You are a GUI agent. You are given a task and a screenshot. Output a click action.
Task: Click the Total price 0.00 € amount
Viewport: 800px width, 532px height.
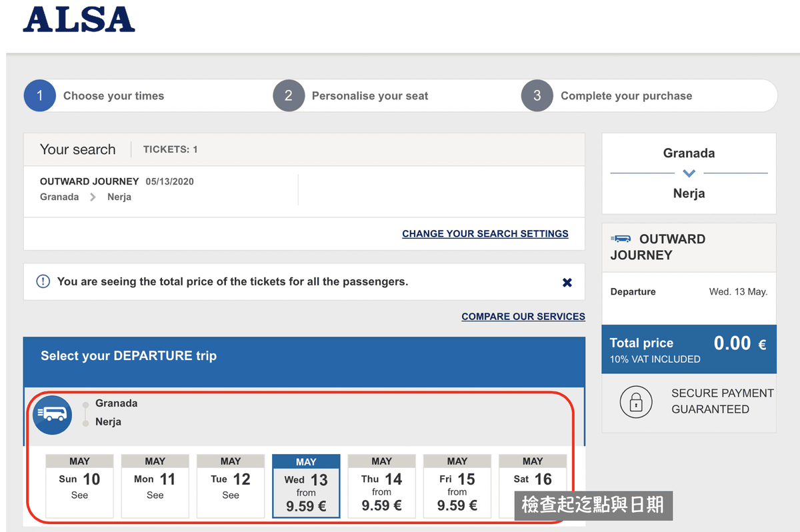tap(740, 343)
